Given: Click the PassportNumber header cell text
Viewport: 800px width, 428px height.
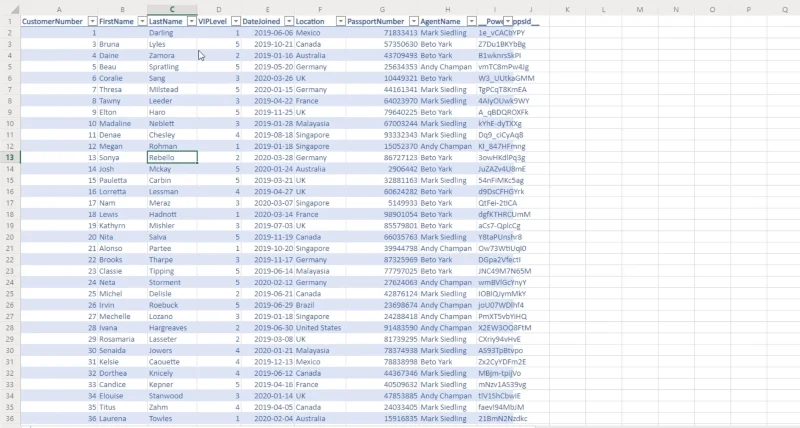Looking at the screenshot, I should 376,21.
